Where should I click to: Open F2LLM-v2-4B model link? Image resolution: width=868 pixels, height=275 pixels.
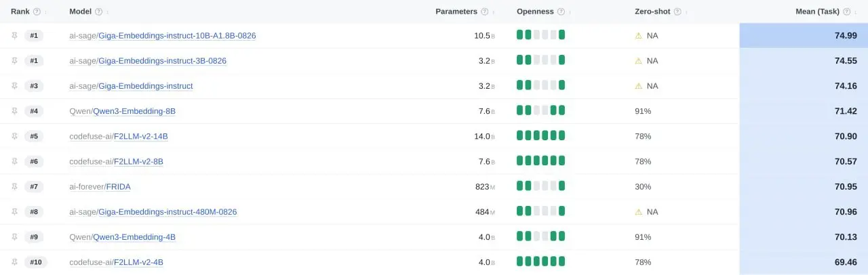click(x=138, y=262)
